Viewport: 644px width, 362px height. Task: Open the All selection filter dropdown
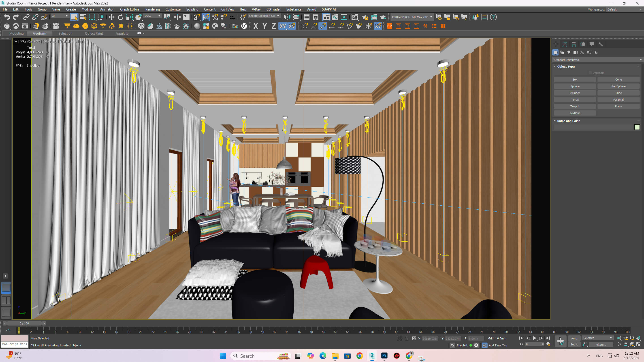[x=60, y=16]
